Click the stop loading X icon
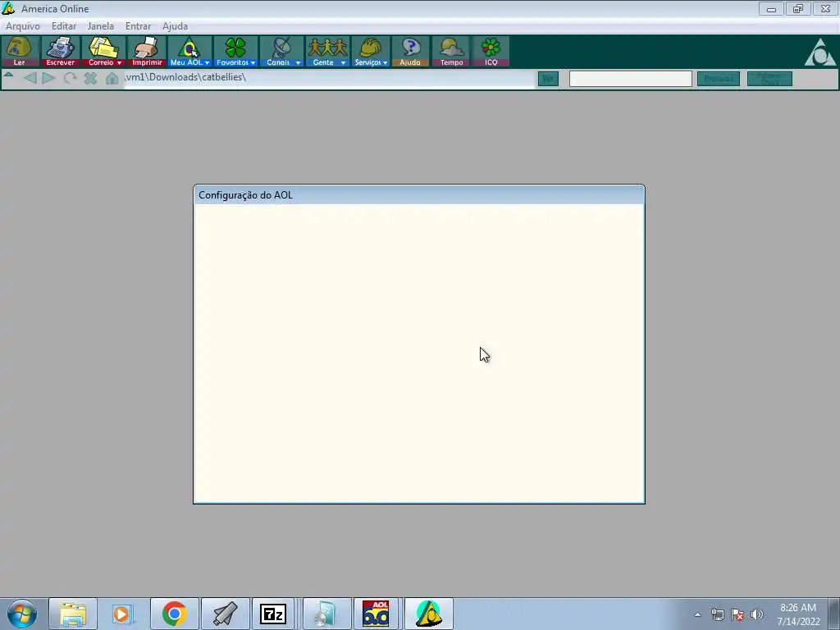 pos(90,78)
